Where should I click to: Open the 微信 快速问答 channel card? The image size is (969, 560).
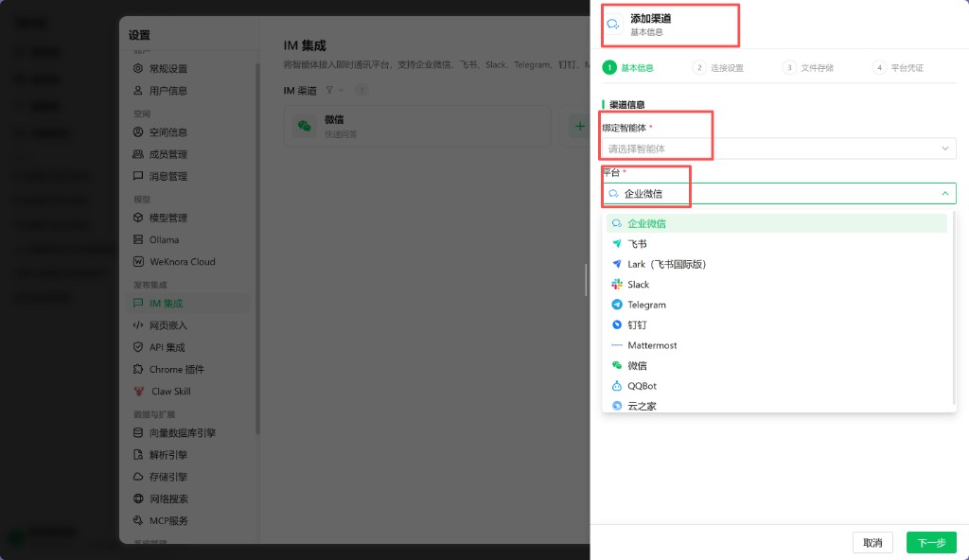pos(417,126)
